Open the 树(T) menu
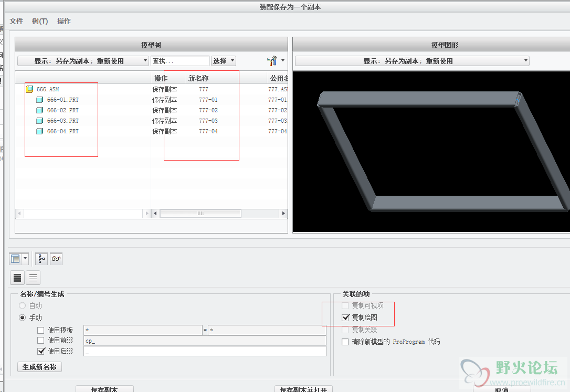Image resolution: width=570 pixels, height=392 pixels. (x=39, y=21)
